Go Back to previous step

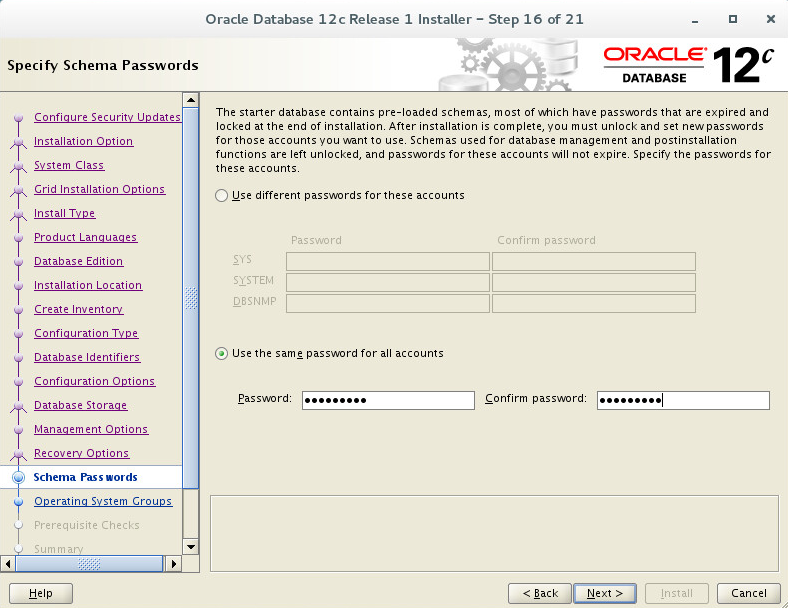point(540,593)
